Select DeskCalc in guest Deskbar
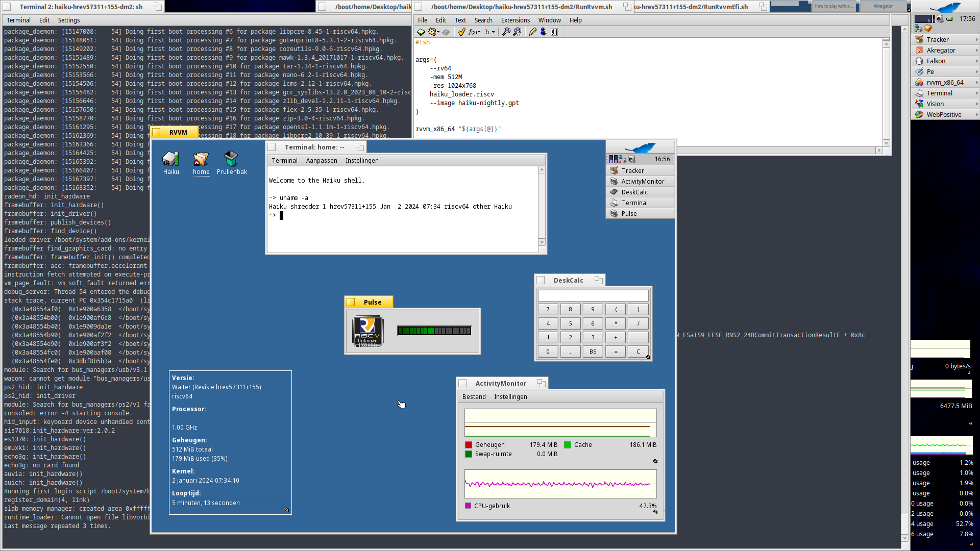Image resolution: width=980 pixels, height=551 pixels. 640,192
